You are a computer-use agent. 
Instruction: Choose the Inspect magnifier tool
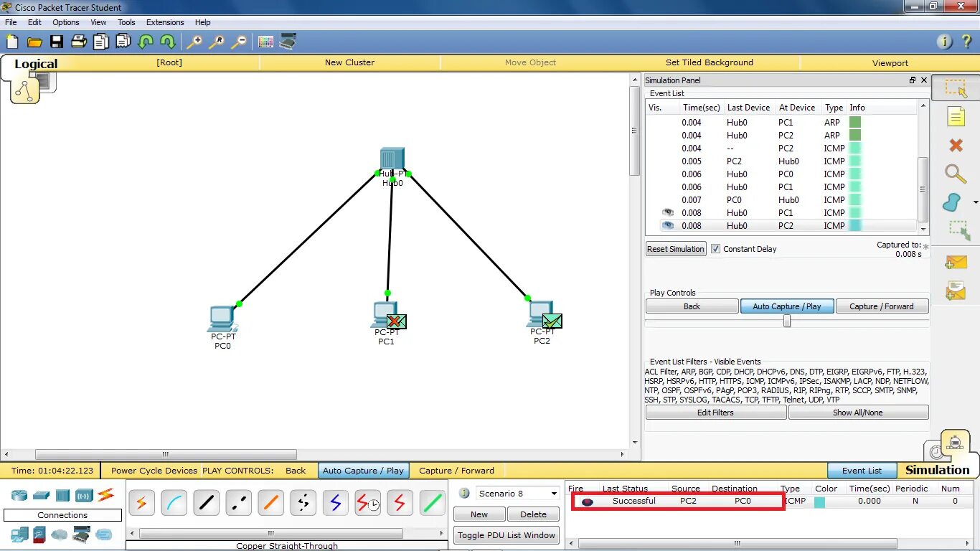tap(956, 174)
